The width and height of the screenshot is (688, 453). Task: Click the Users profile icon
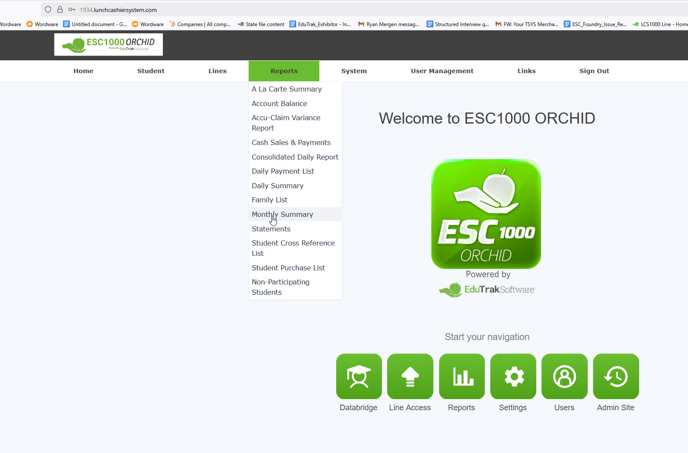pyautogui.click(x=564, y=376)
